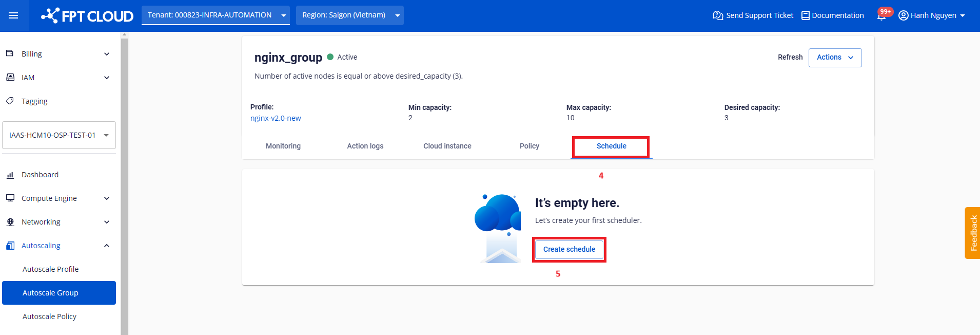980x335 pixels.
Task: Open the hamburger navigation menu
Action: coord(13,15)
